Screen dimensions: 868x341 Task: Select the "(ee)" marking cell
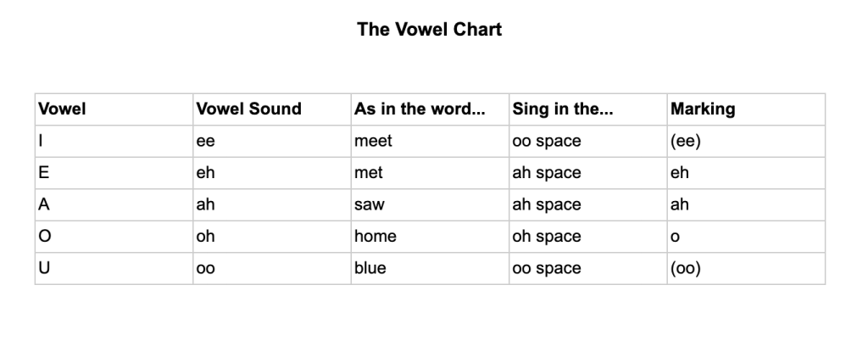[685, 142]
